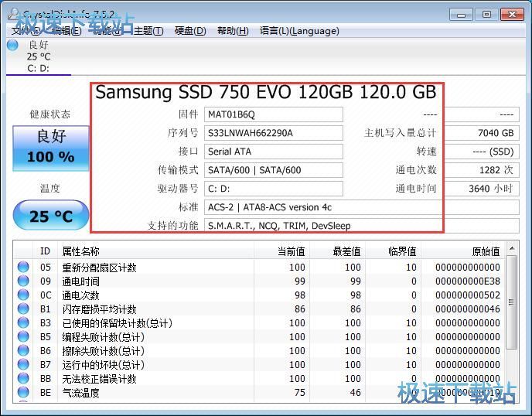Click the 良好 100% health status button
The image size is (532, 416).
point(51,148)
